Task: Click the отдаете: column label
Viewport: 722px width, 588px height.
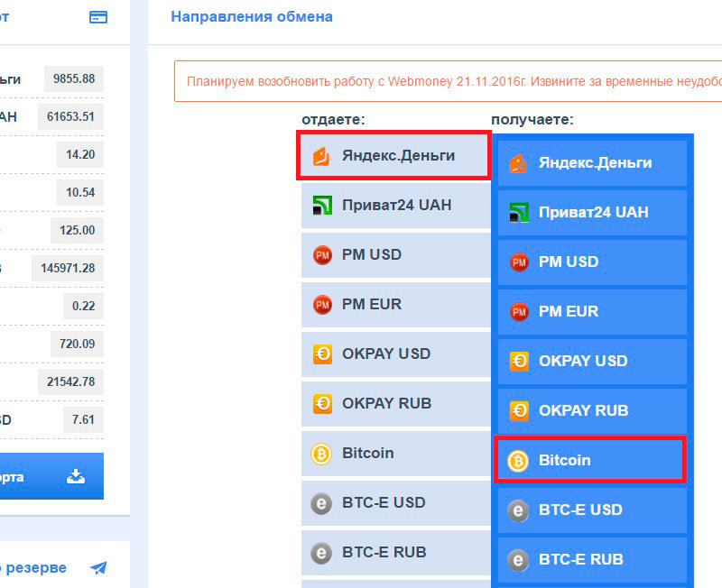Action: tap(333, 120)
